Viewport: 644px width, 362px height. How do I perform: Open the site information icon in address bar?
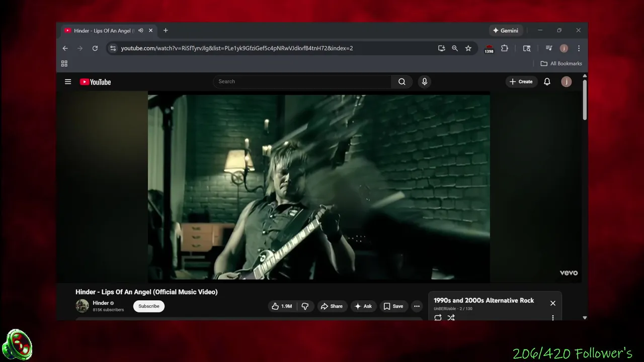click(113, 48)
